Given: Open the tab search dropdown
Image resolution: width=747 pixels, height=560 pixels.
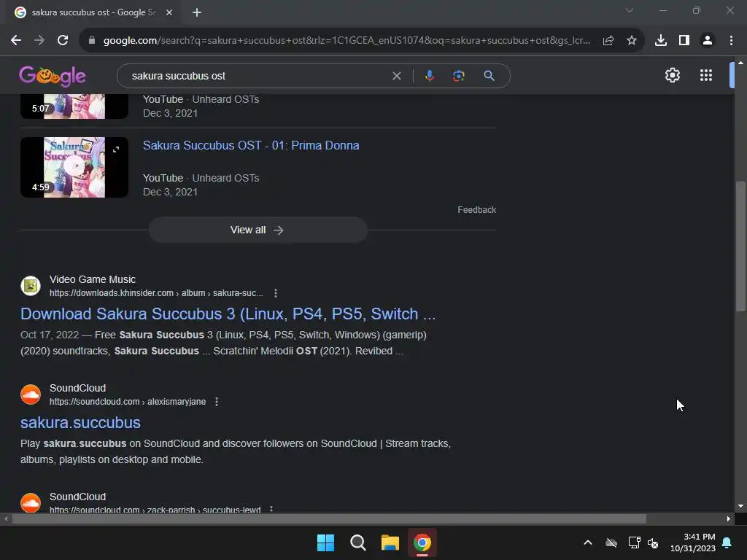Looking at the screenshot, I should pyautogui.click(x=630, y=10).
